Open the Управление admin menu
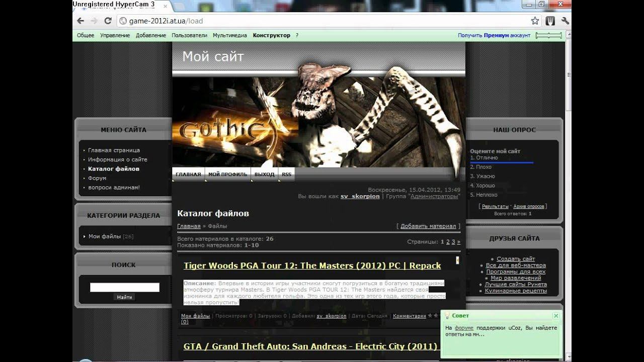 point(115,36)
